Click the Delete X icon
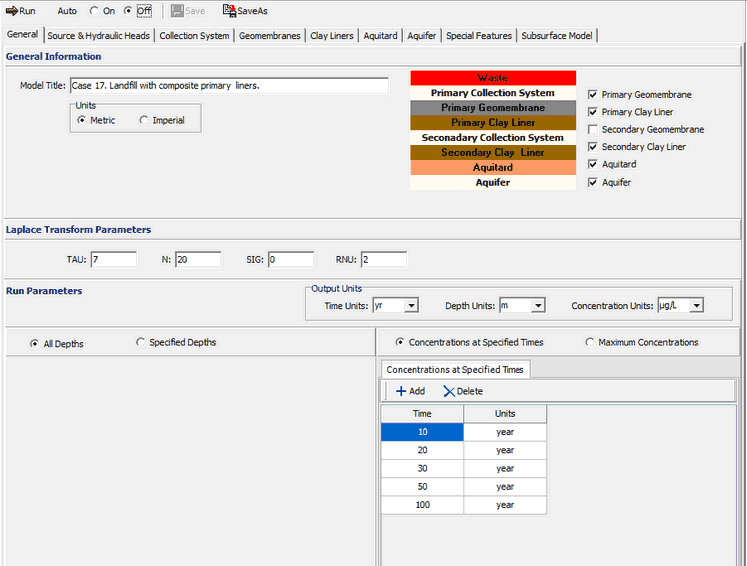Image resolution: width=747 pixels, height=566 pixels. point(449,391)
